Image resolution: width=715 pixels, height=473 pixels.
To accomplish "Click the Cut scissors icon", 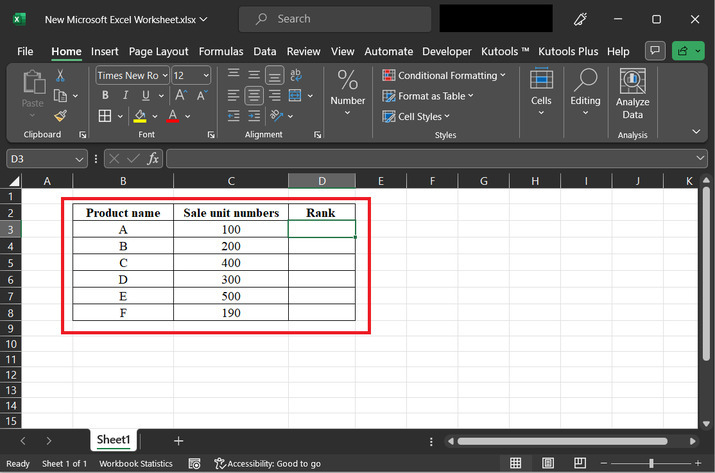I will (60, 76).
